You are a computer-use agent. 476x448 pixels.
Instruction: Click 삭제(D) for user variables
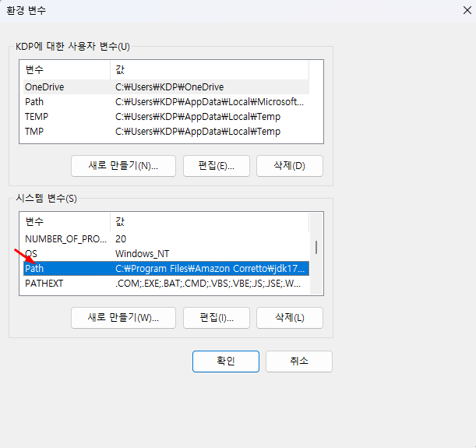coord(290,166)
